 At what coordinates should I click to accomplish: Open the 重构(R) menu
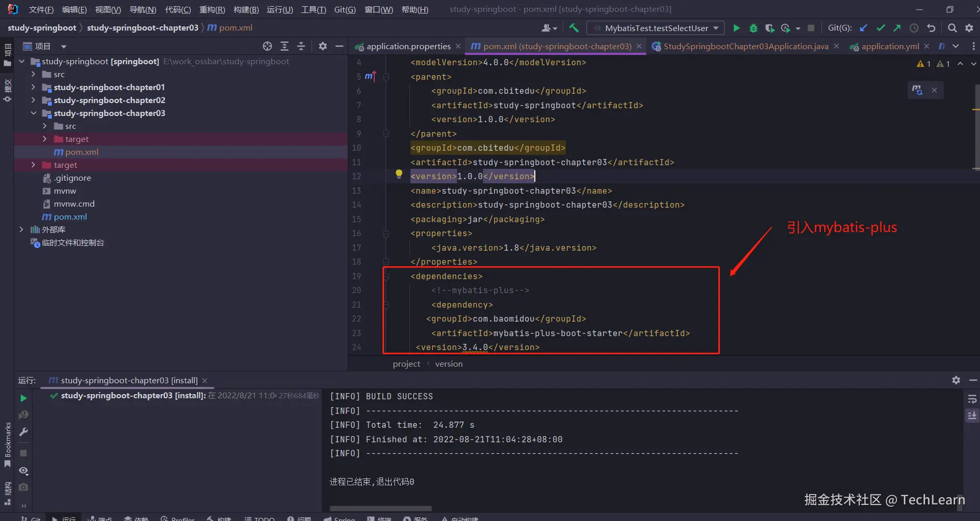click(212, 9)
